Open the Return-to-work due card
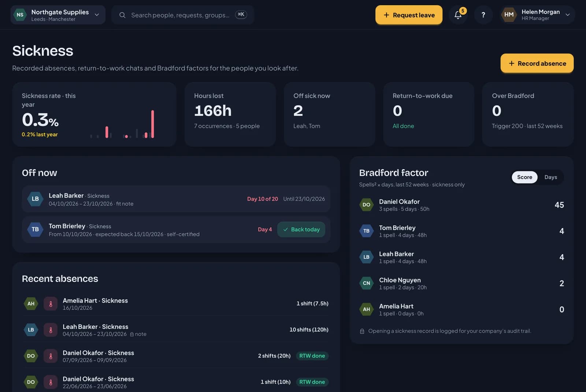The image size is (586, 392). 429,115
